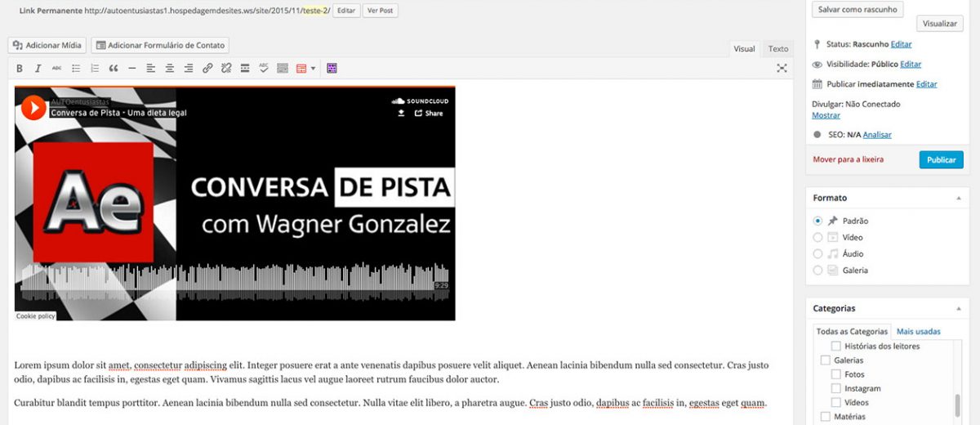Open the Mais usadas categories tab
The height and width of the screenshot is (425, 980).
coord(918,332)
